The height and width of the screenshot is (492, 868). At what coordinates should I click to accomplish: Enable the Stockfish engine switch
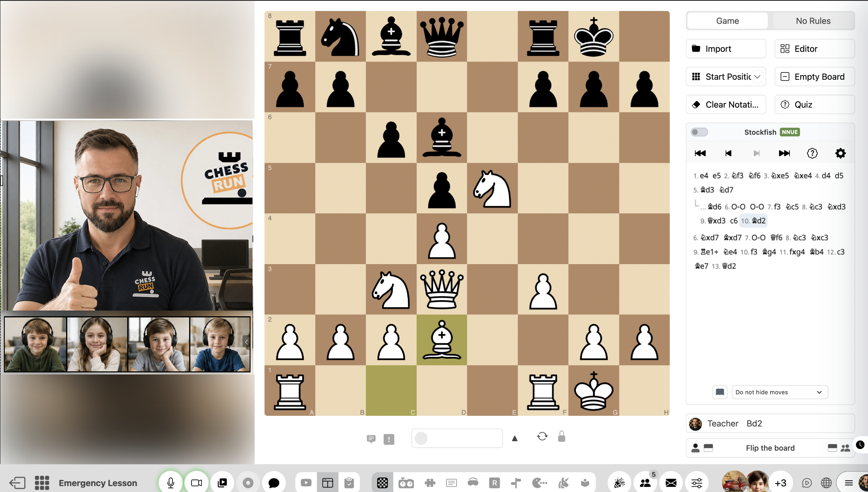point(699,132)
